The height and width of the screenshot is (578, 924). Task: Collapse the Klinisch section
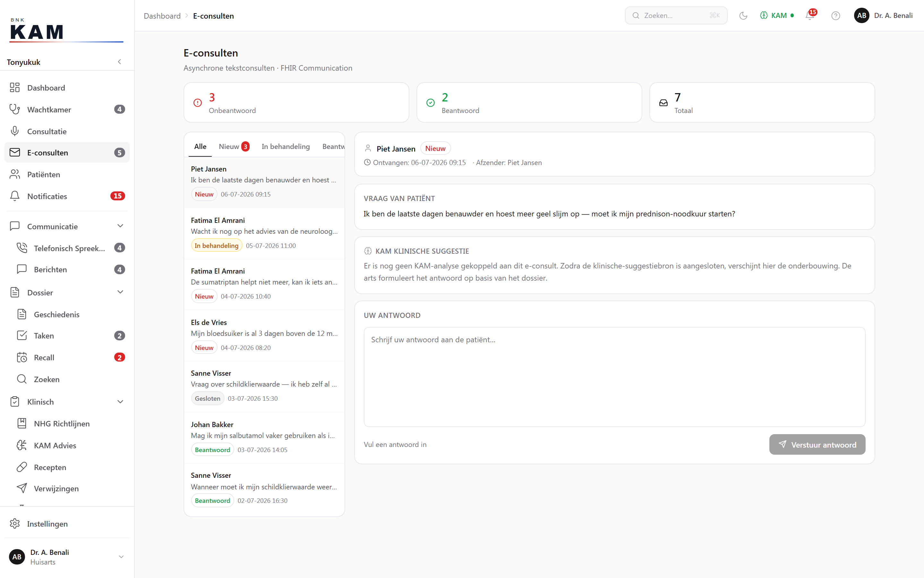pos(120,402)
